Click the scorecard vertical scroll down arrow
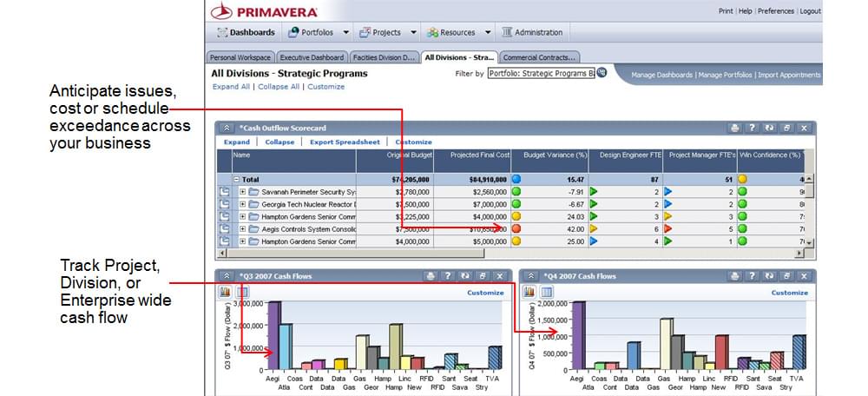Image resolution: width=868 pixels, height=396 pixels. (x=809, y=242)
